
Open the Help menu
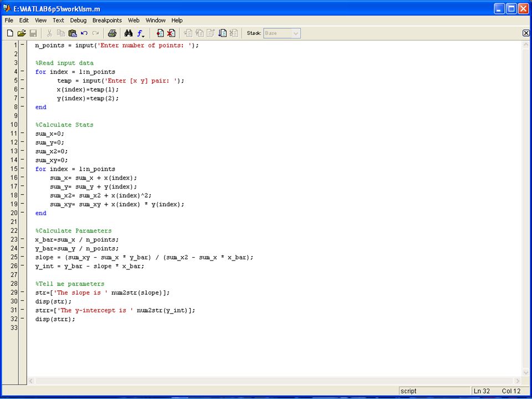pos(177,21)
